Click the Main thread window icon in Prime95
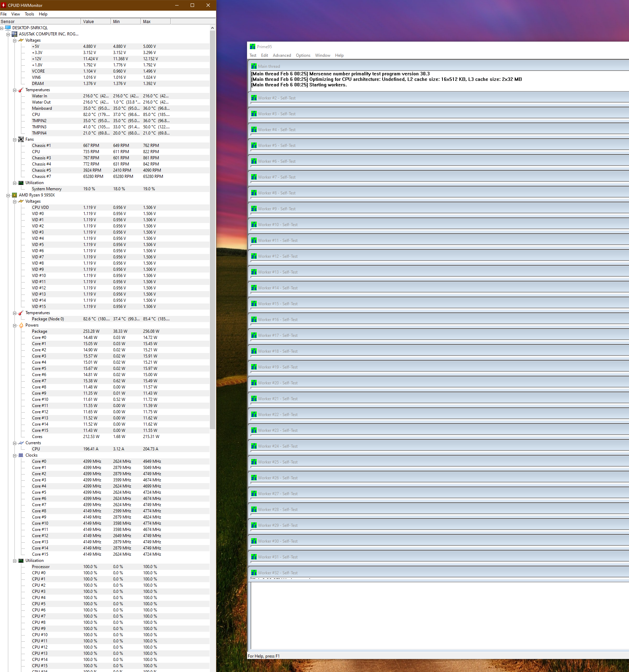Image resolution: width=629 pixels, height=672 pixels. click(x=254, y=66)
